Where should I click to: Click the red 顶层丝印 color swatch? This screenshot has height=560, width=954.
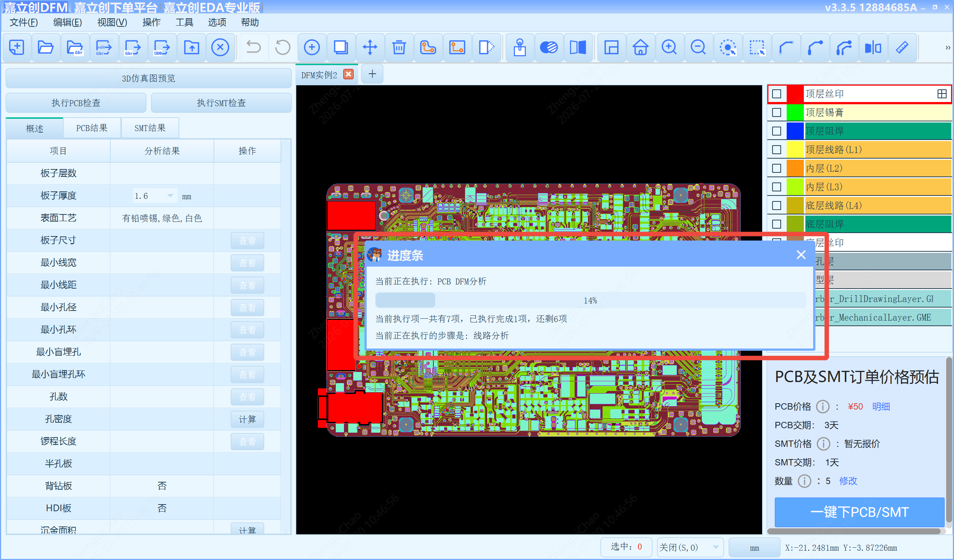coord(795,94)
